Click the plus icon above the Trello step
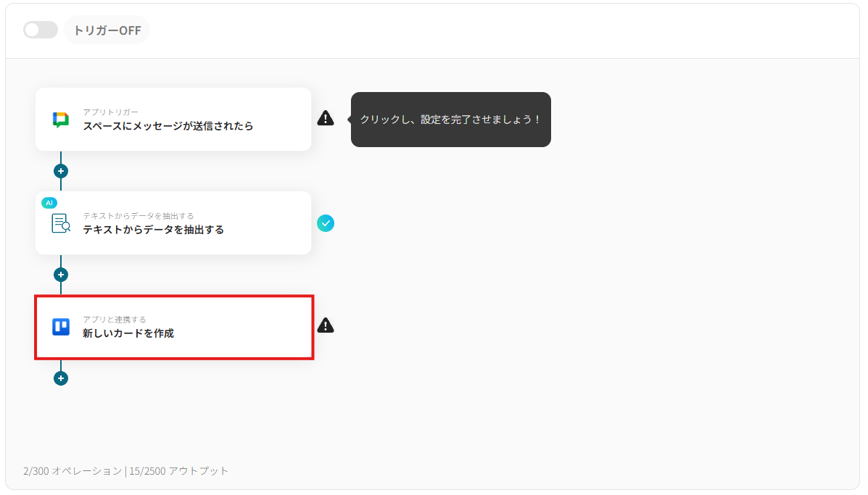 tap(61, 274)
